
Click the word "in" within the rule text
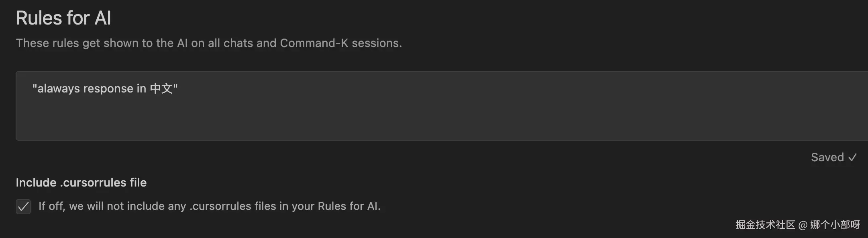(x=141, y=88)
